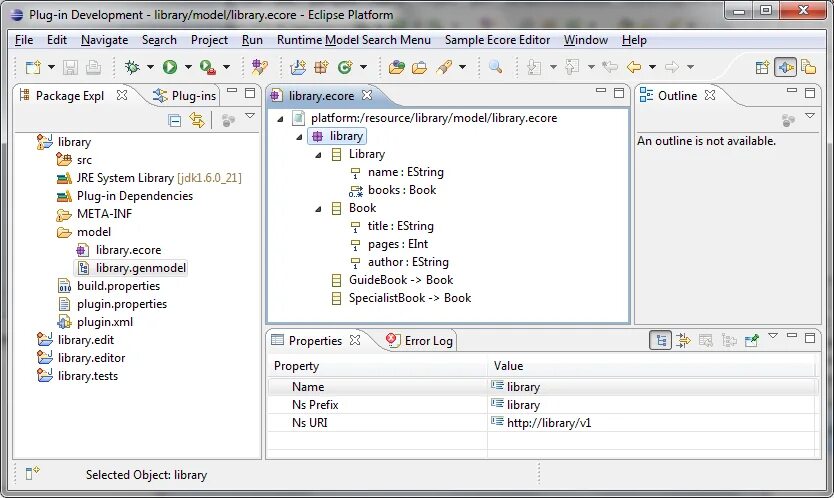Select 'SpecialistBook -> Book' class

tap(401, 298)
